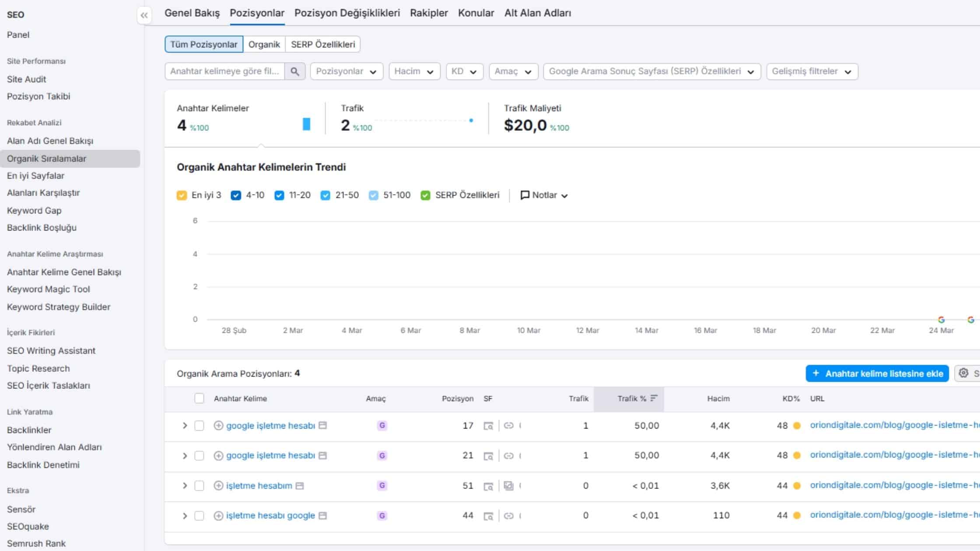Click the plus icon beside 'işletme hesabım' keyword

(x=219, y=485)
